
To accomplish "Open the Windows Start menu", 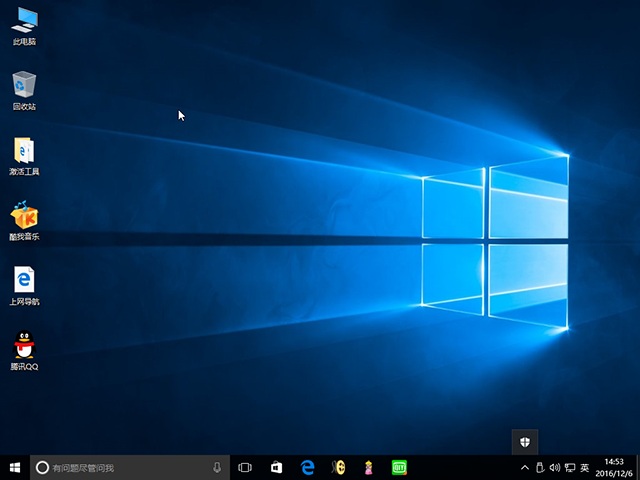I will tap(15, 467).
